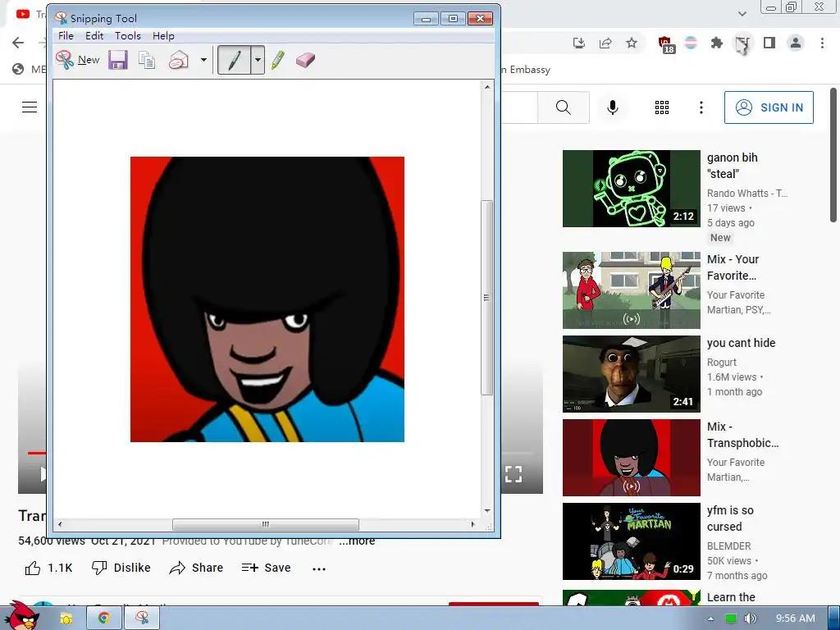Open Angry Birds start button in taskbar
This screenshot has height=630, width=840.
[x=24, y=616]
